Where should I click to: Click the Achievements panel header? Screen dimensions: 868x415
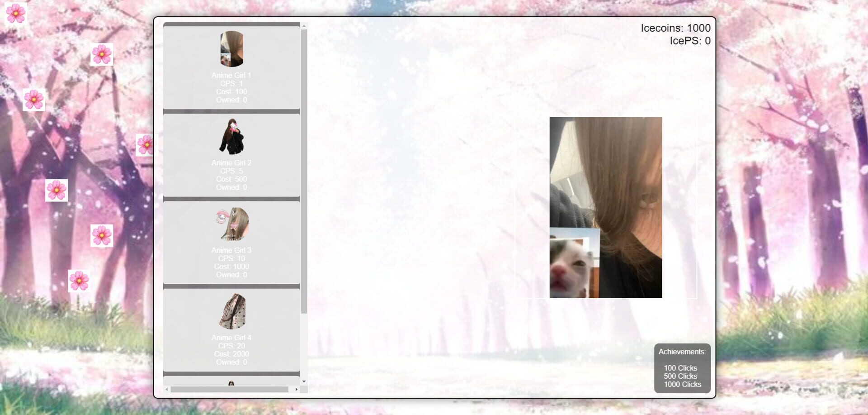(x=682, y=351)
